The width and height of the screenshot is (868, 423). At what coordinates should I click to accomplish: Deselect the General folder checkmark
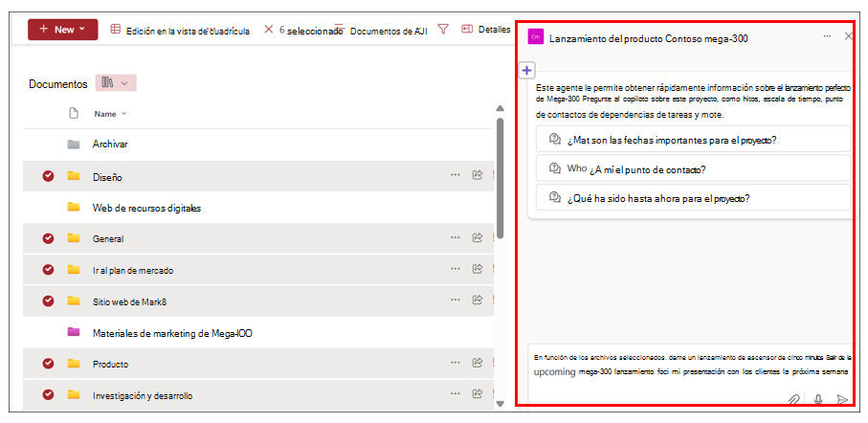(x=48, y=238)
